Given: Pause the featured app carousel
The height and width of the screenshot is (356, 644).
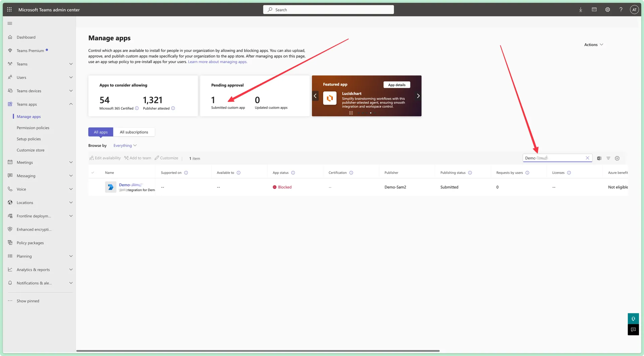Looking at the screenshot, I should 351,113.
